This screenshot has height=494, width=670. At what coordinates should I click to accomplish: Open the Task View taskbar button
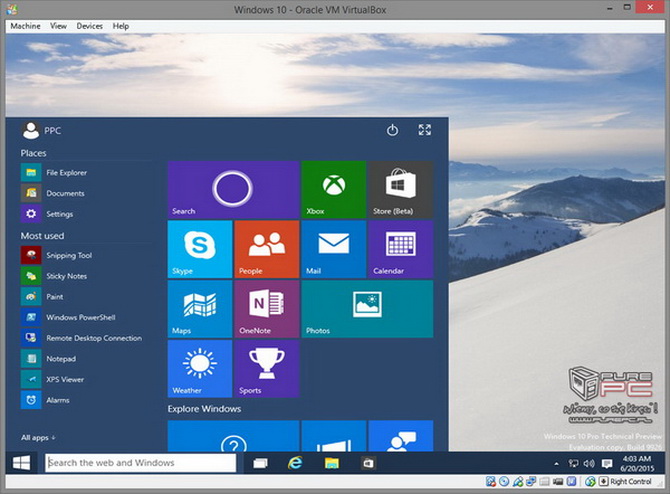[260, 463]
